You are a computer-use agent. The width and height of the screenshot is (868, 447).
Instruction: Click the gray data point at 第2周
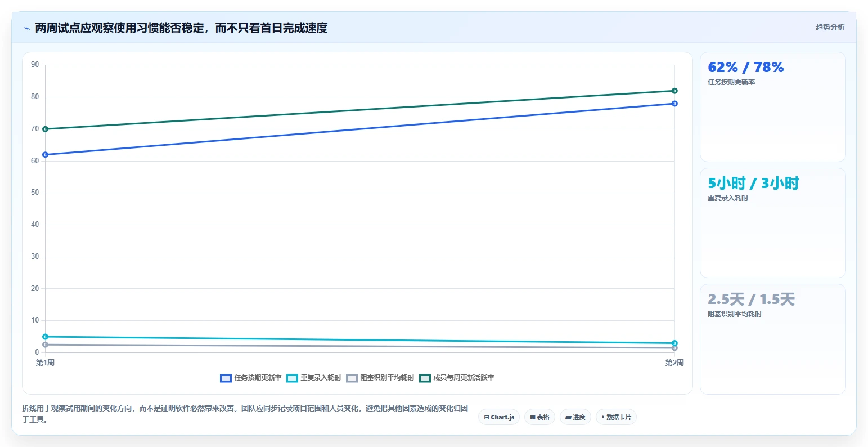coord(674,348)
